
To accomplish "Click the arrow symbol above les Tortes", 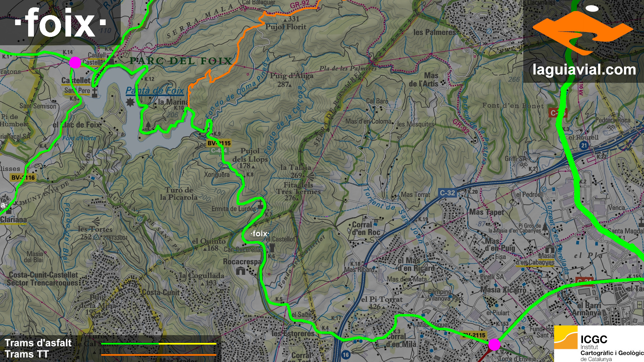I will (96, 222).
